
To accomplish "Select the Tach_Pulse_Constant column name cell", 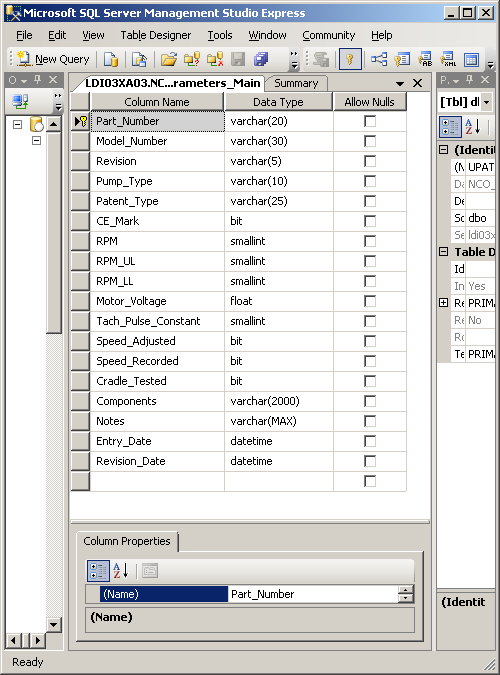I will click(157, 321).
